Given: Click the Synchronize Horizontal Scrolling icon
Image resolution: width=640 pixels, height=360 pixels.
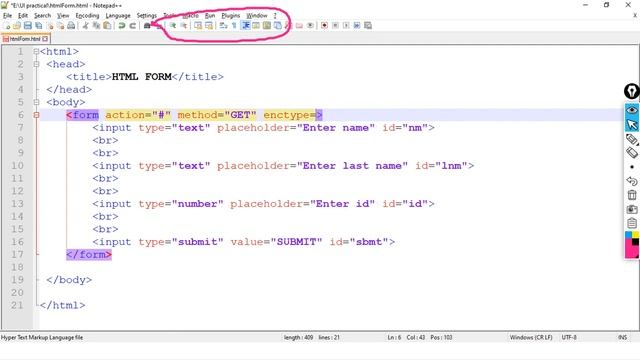Looking at the screenshot, I should tap(209, 25).
